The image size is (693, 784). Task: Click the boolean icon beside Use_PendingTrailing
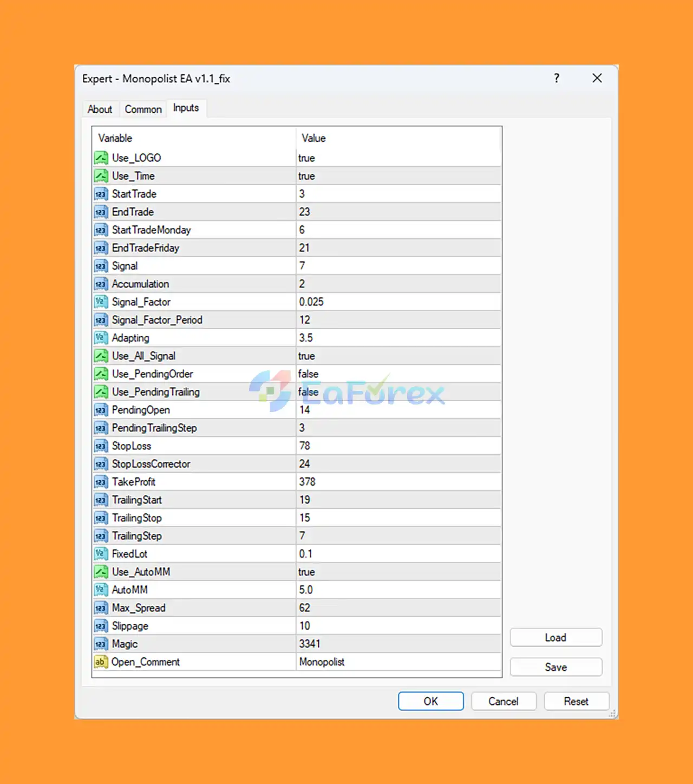[101, 392]
